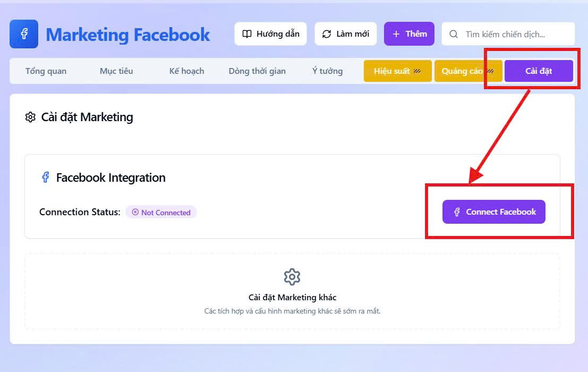Click the refresh icon in Làm mới

coord(327,34)
